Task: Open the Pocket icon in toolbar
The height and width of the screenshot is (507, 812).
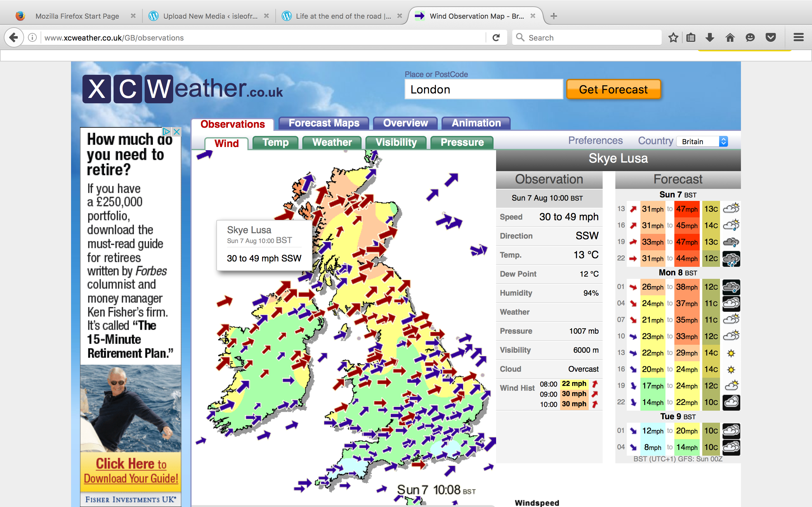Action: click(771, 38)
